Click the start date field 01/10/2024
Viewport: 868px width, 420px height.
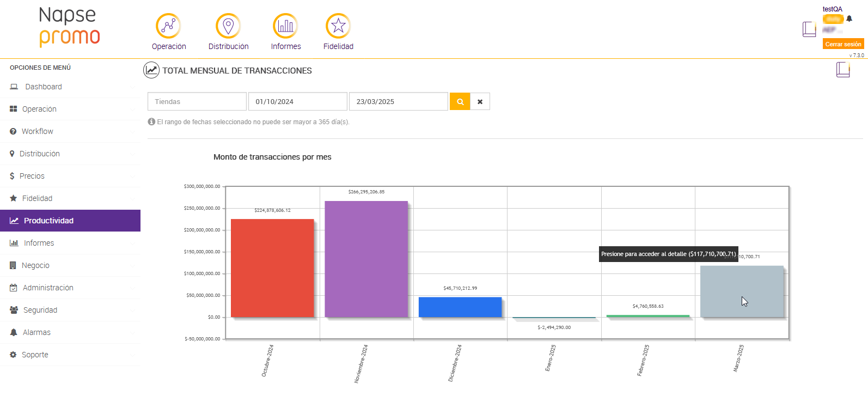[298, 101]
